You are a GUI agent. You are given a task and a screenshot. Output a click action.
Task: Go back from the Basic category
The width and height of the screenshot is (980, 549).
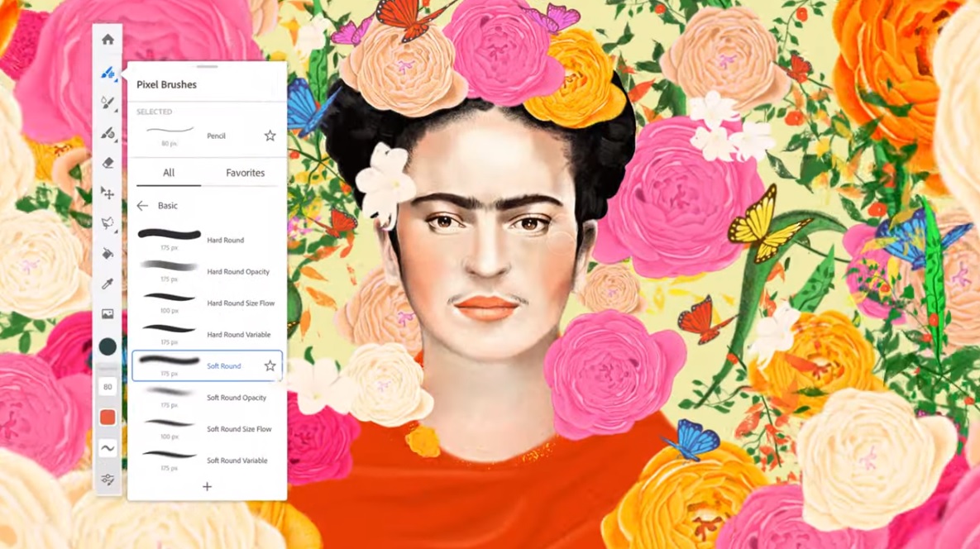tap(142, 206)
